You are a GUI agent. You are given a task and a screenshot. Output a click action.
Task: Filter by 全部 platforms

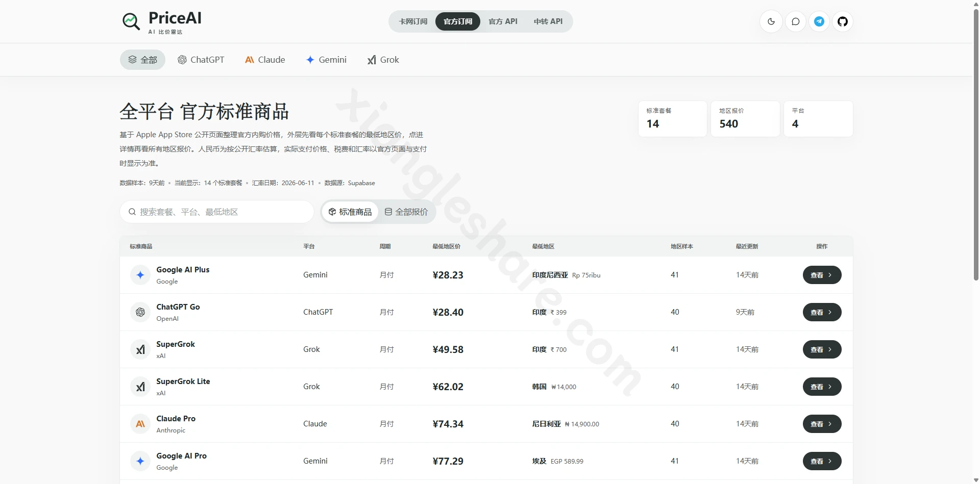click(142, 60)
